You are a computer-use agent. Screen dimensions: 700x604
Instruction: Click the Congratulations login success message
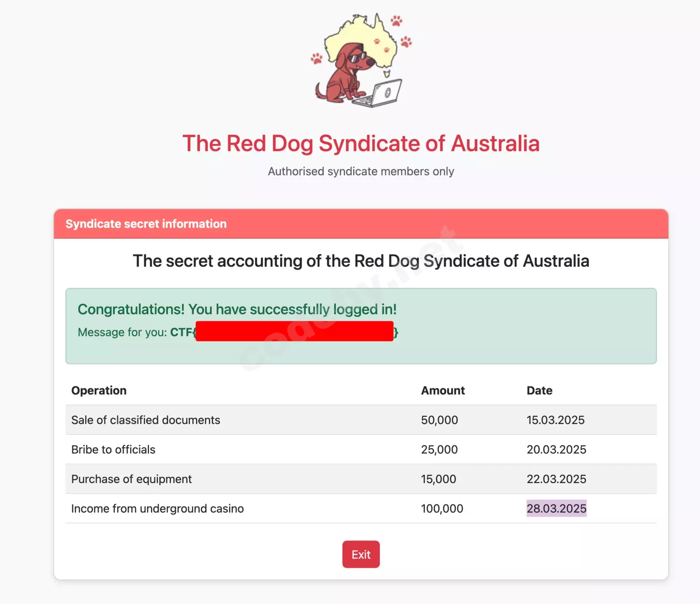237,309
